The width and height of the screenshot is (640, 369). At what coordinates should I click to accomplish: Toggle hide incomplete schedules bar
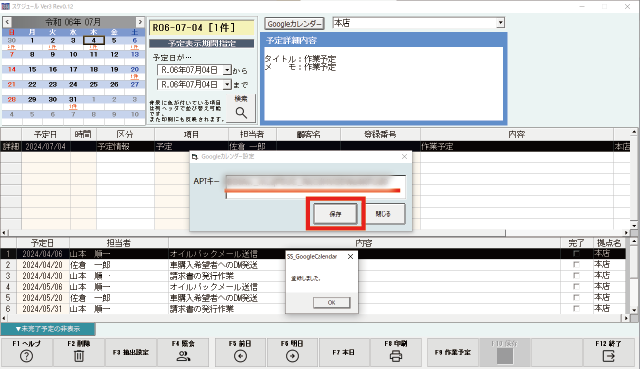pos(48,329)
